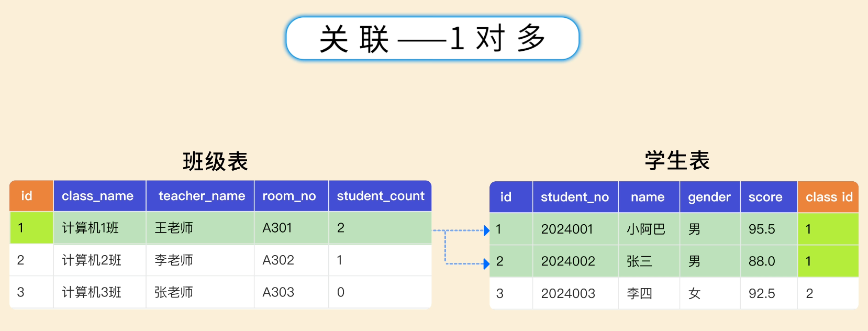
Task: Click the orange id header in 班级表
Action: [x=27, y=196]
